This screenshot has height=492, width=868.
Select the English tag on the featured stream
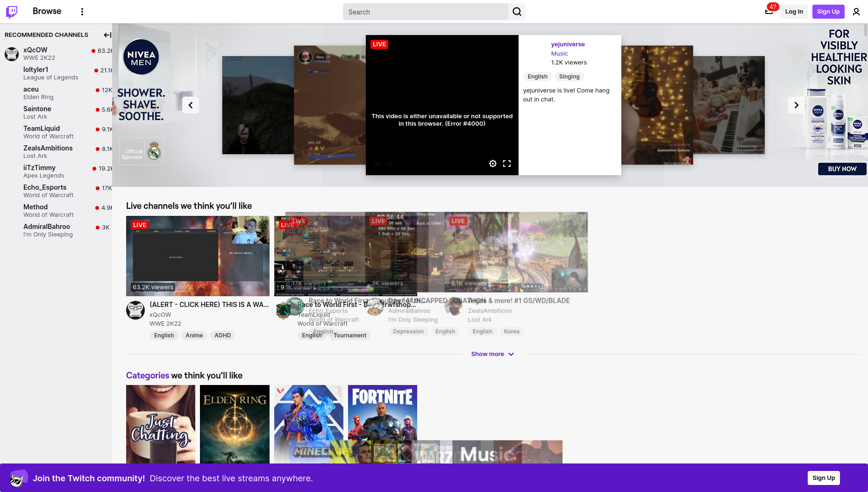[x=537, y=77]
